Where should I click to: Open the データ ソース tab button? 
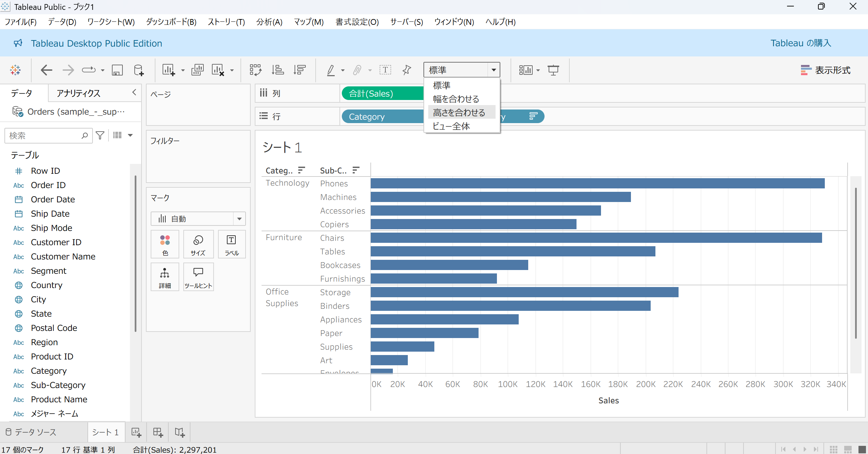pyautogui.click(x=31, y=432)
